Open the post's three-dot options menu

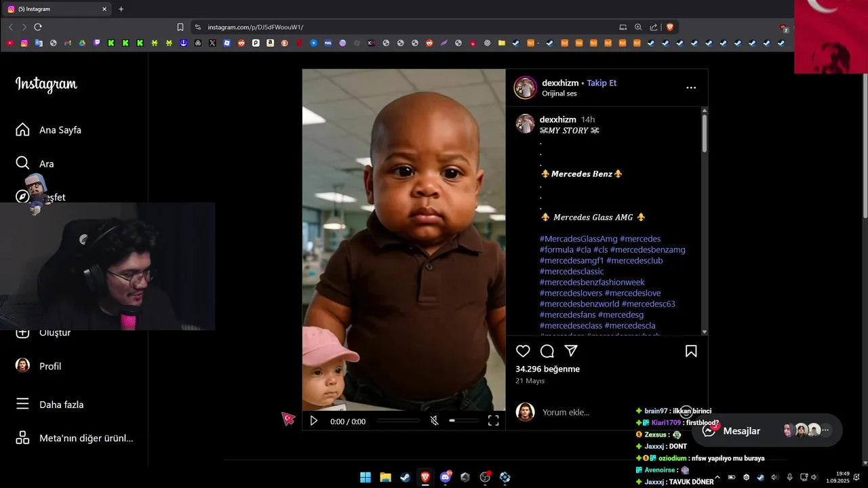tap(691, 87)
